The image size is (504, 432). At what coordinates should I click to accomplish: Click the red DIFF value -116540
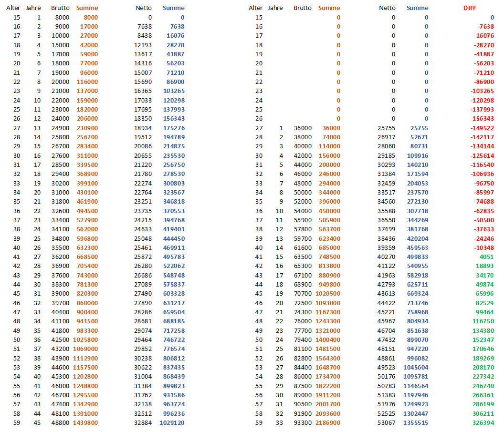tap(482, 165)
